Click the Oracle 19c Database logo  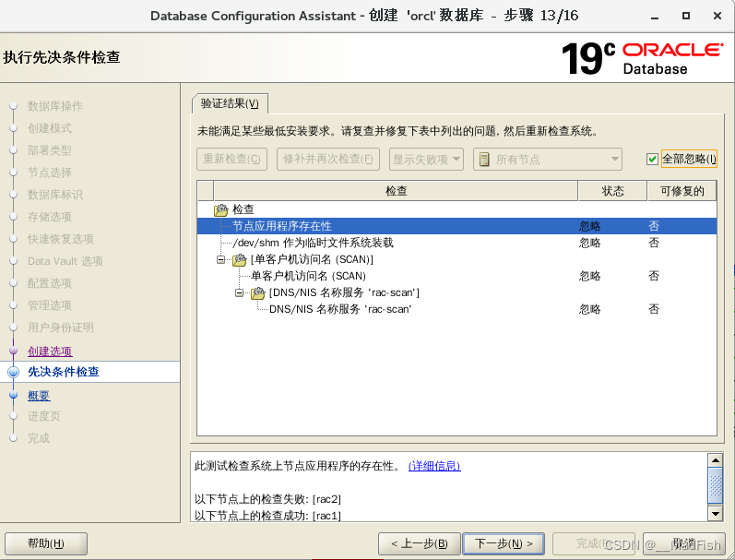642,58
